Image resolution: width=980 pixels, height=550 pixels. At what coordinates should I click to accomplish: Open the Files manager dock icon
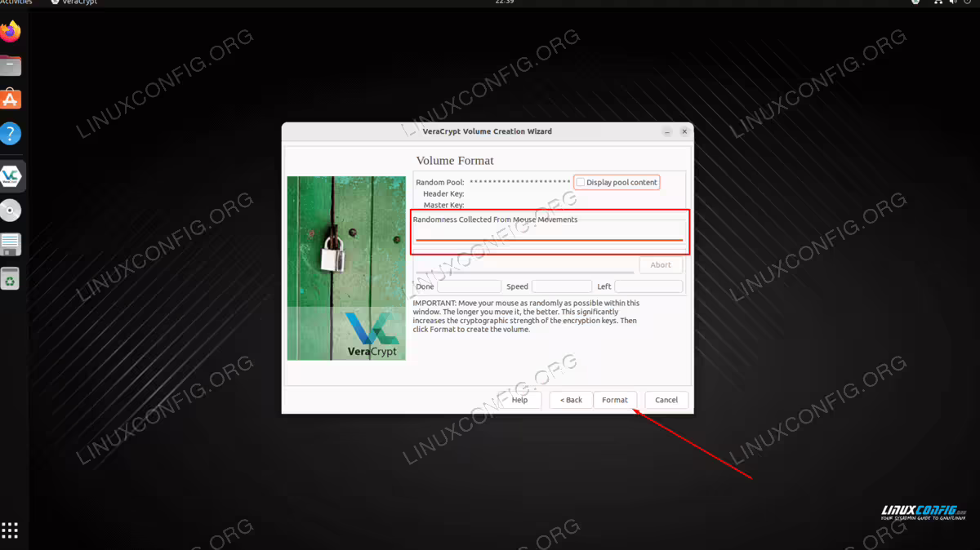11,65
